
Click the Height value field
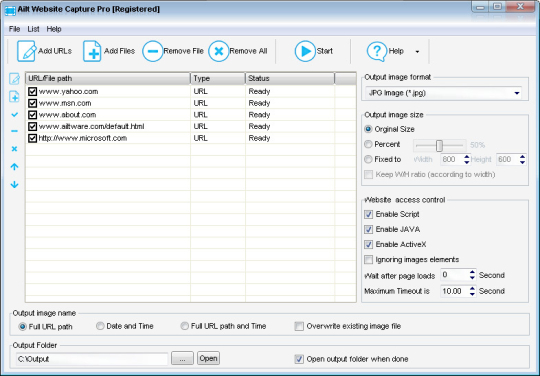pyautogui.click(x=508, y=159)
